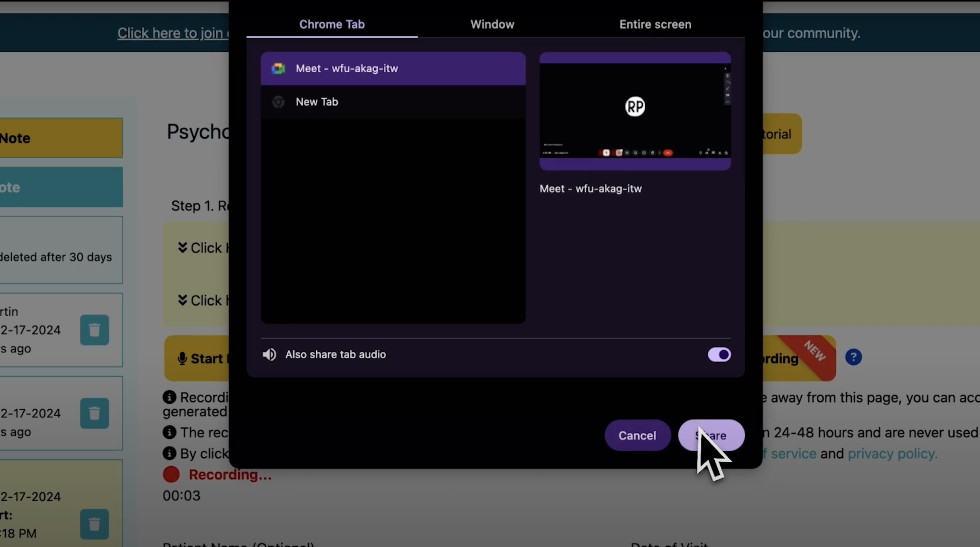This screenshot has height=547, width=980.
Task: Click the bottom trash icon near 18 PM
Action: point(94,524)
